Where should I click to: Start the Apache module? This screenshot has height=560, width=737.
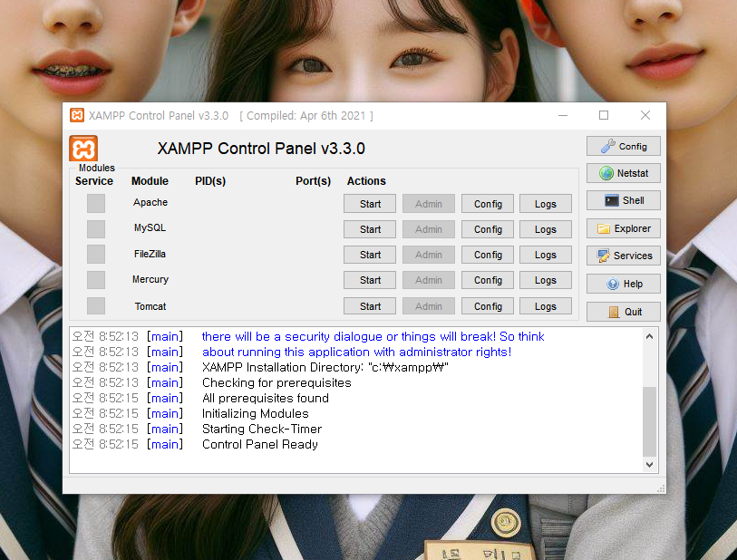[370, 204]
